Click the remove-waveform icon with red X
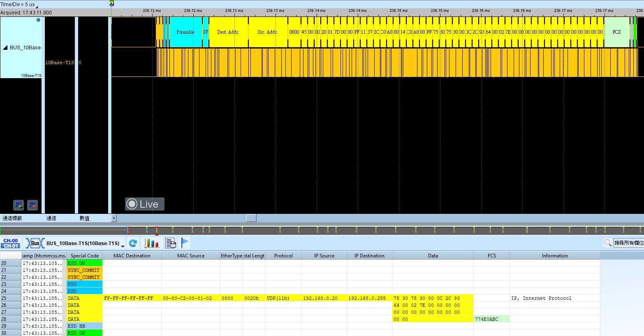Viewport: 644px width, 336px height. 32,205
